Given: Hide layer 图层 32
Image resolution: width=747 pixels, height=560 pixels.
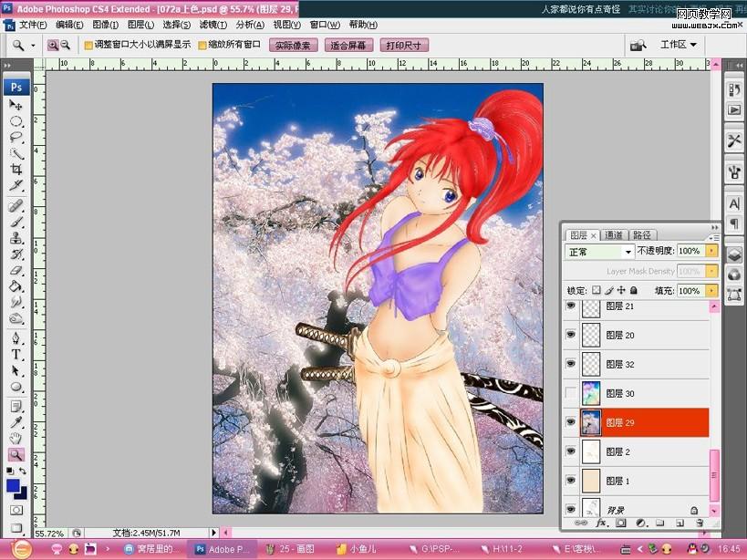Looking at the screenshot, I should click(571, 364).
